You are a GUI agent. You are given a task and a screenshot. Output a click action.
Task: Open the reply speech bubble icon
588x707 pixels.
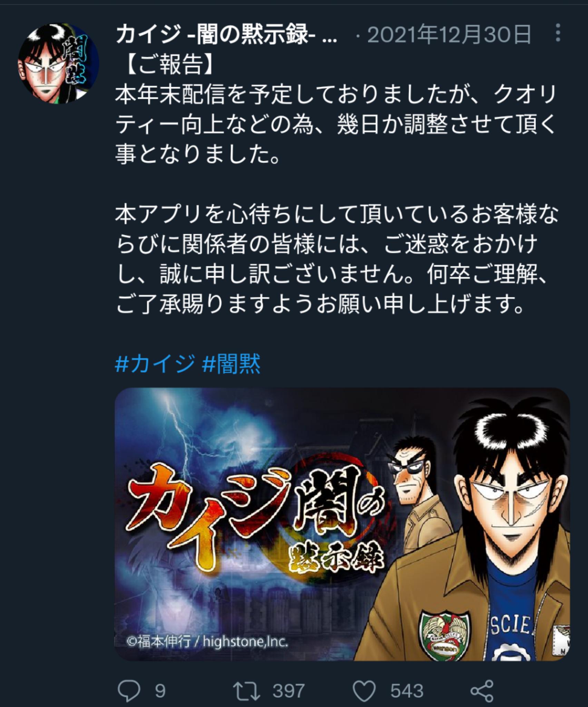129,691
